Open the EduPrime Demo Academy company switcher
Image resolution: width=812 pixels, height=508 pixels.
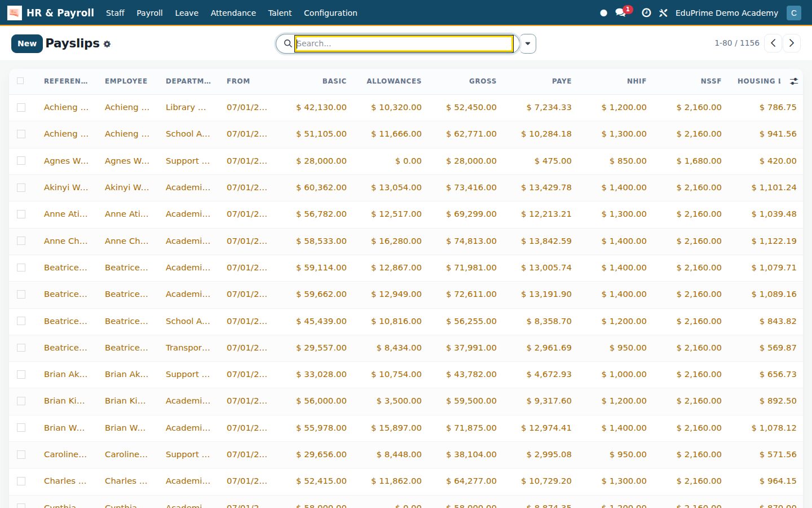pos(726,12)
